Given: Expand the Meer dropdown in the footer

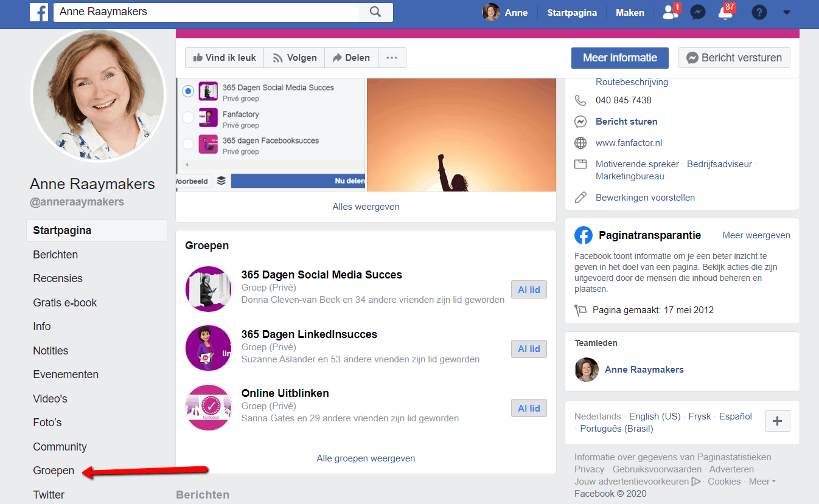Looking at the screenshot, I should [x=762, y=482].
